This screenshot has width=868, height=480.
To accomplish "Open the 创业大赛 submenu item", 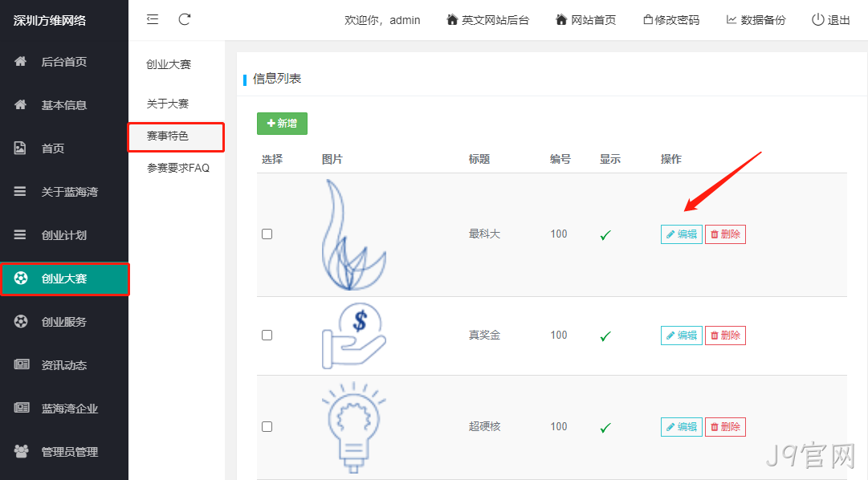I will [169, 64].
